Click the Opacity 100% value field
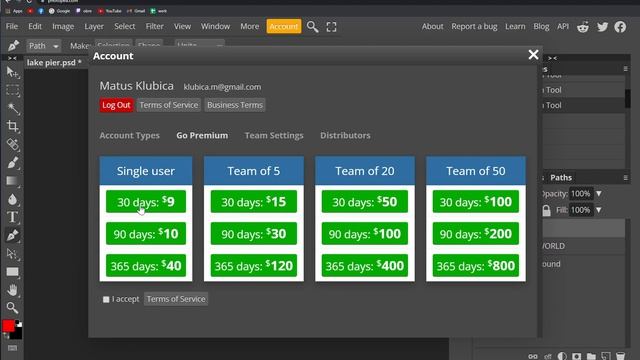The width and height of the screenshot is (640, 360). pyautogui.click(x=580, y=193)
